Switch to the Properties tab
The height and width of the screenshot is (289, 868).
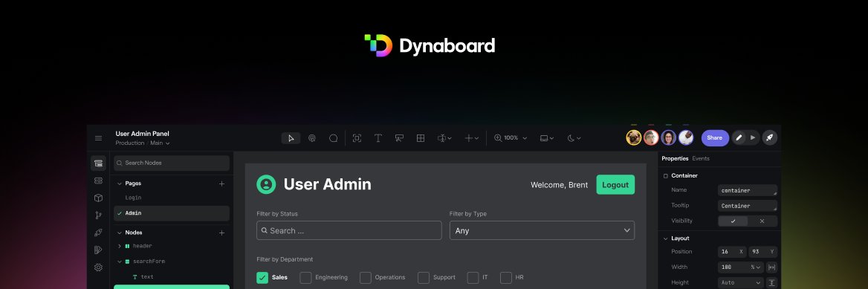(x=675, y=159)
